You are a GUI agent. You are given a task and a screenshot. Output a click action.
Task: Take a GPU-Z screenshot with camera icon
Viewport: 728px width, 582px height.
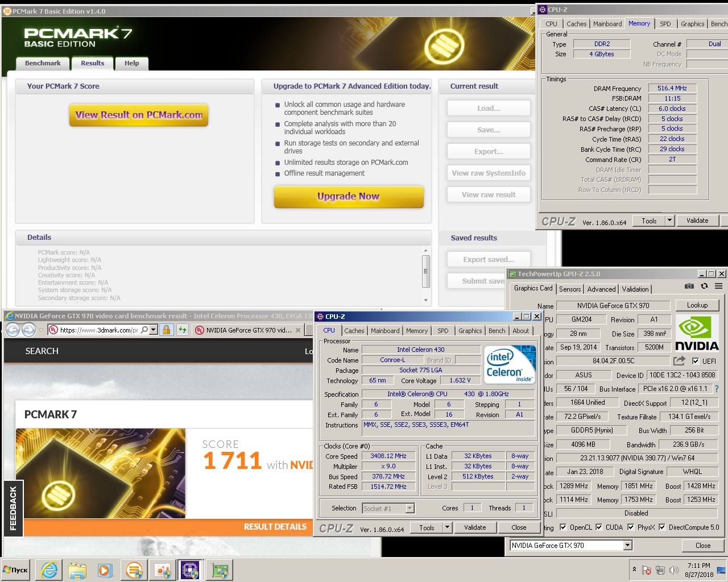point(689,286)
